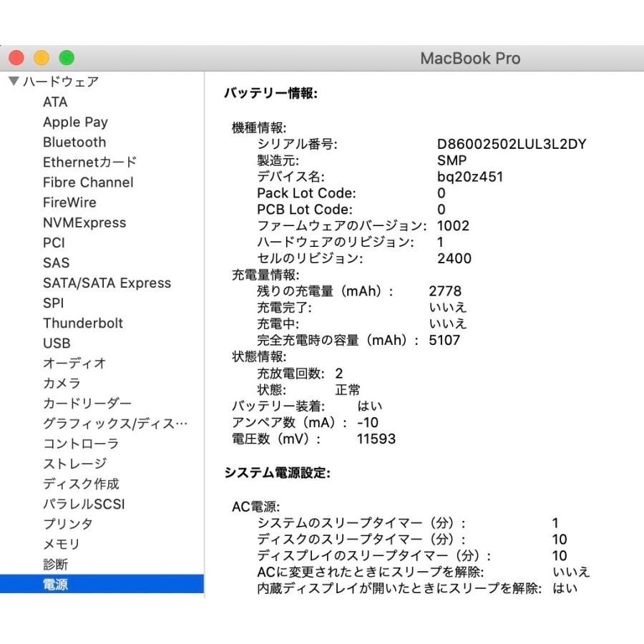The image size is (644, 644).
Task: Click the AC電源 section label
Action: [x=255, y=507]
